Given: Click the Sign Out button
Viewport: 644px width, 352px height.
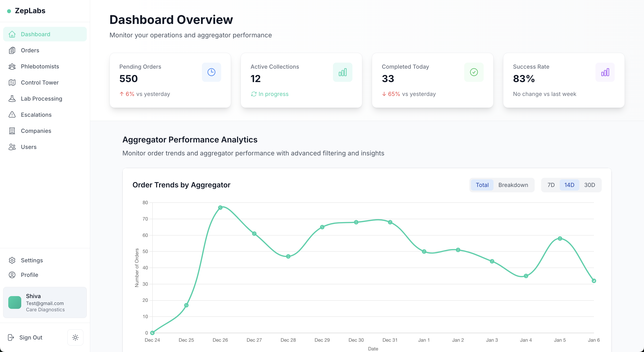Looking at the screenshot, I should pyautogui.click(x=31, y=337).
